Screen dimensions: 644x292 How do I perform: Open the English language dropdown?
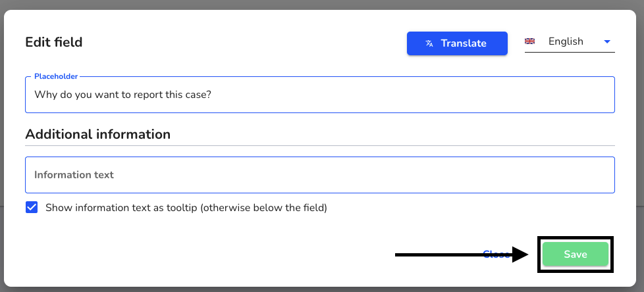[x=570, y=42]
